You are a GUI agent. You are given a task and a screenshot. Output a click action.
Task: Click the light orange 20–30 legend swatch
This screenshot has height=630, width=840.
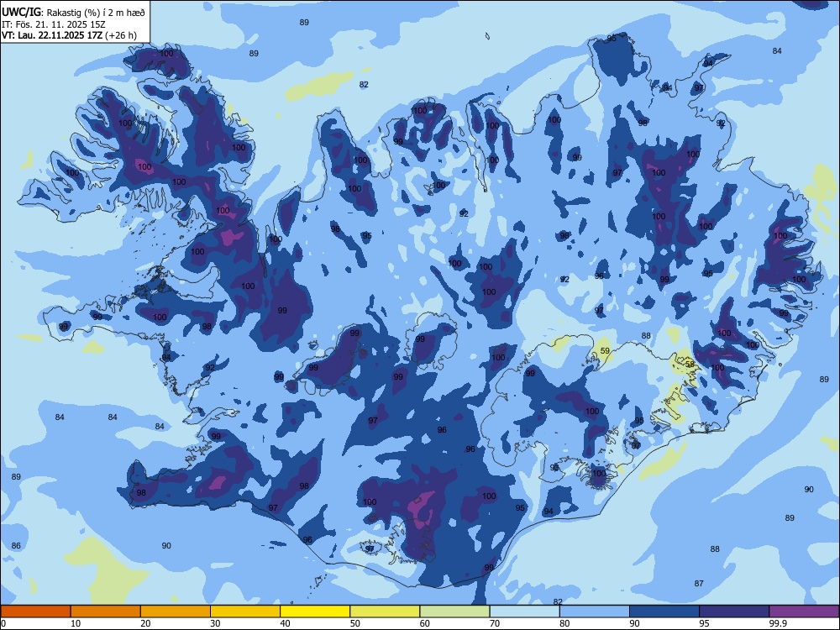point(176,612)
